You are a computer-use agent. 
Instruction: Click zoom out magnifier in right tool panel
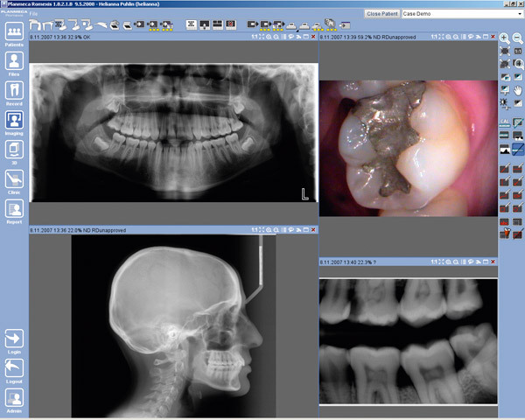click(518, 38)
